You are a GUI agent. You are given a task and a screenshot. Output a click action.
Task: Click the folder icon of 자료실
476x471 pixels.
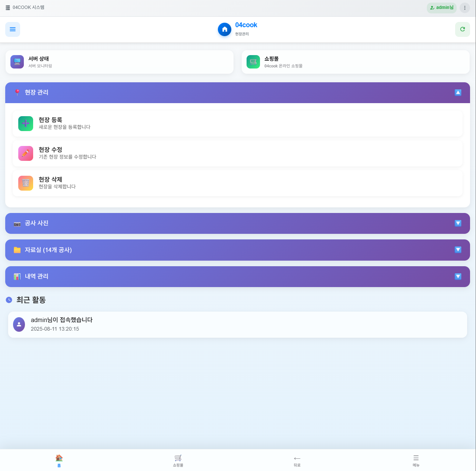pyautogui.click(x=17, y=250)
